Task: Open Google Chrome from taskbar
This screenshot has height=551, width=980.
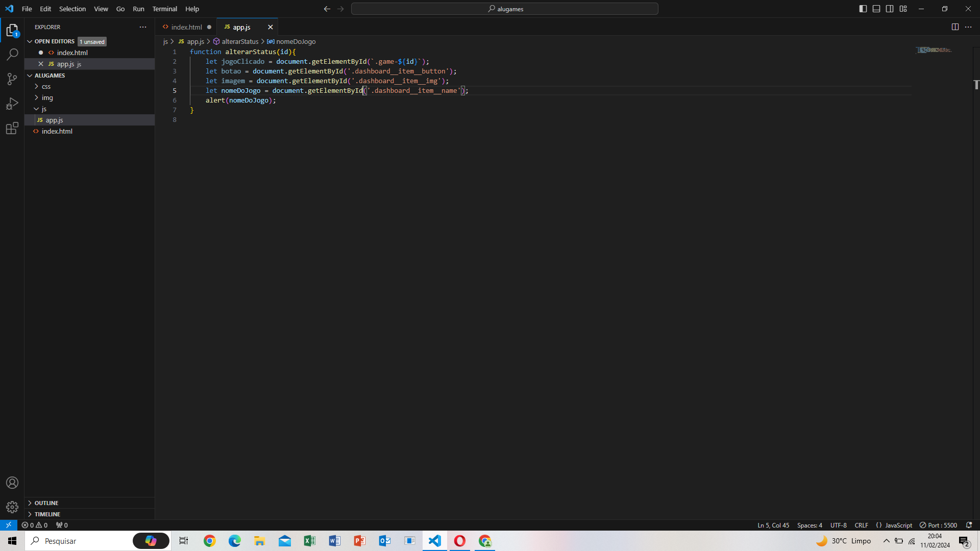Action: pos(209,541)
